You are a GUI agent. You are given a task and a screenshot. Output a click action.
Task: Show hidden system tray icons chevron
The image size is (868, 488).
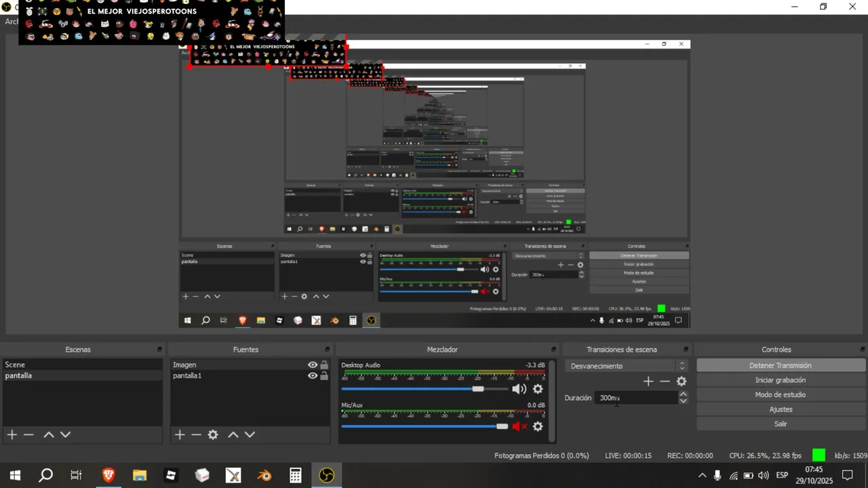pyautogui.click(x=702, y=475)
